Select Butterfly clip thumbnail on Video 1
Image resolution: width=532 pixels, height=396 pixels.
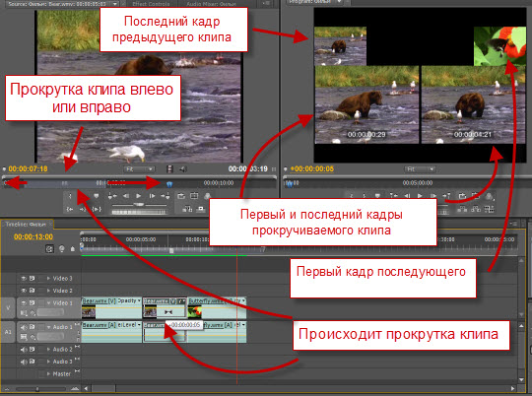coord(195,311)
